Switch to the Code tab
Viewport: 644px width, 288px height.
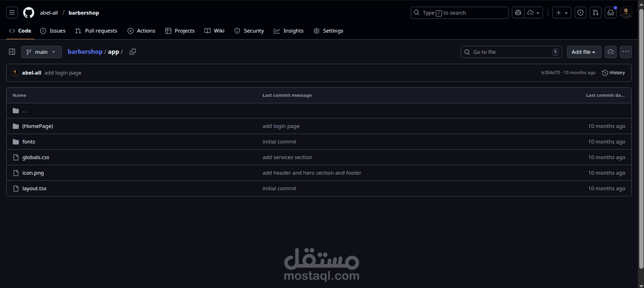20,31
